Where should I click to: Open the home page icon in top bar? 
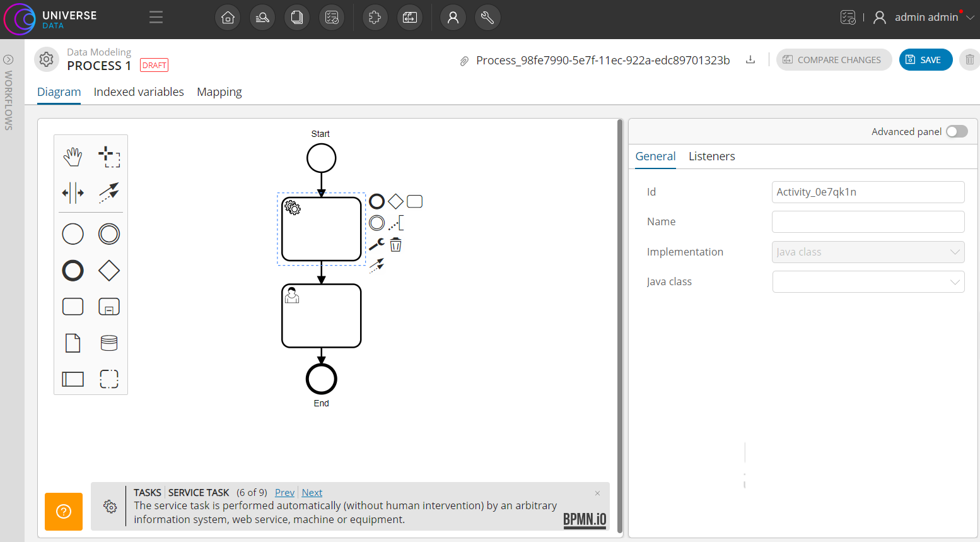228,17
